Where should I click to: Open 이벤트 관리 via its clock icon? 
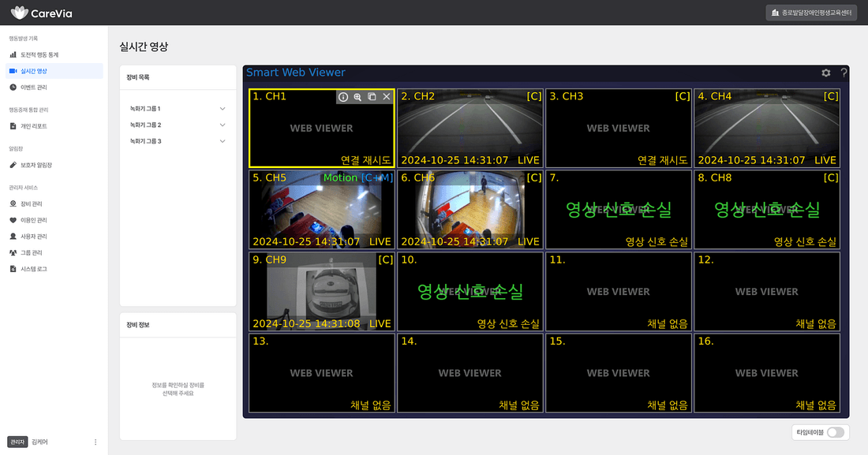(13, 88)
